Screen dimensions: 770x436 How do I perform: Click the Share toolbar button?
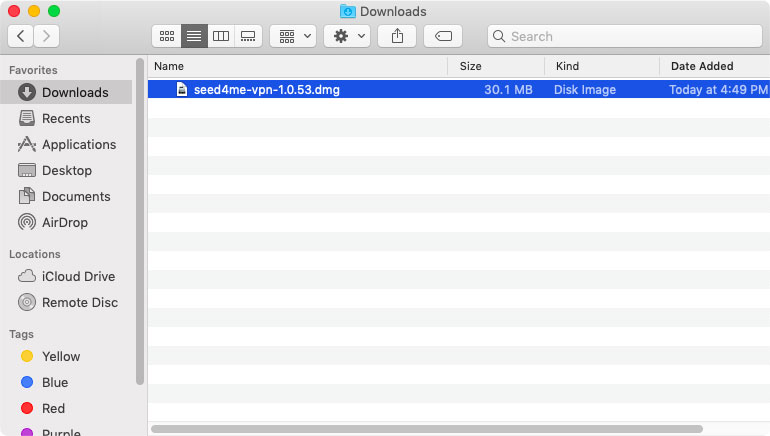pyautogui.click(x=397, y=36)
